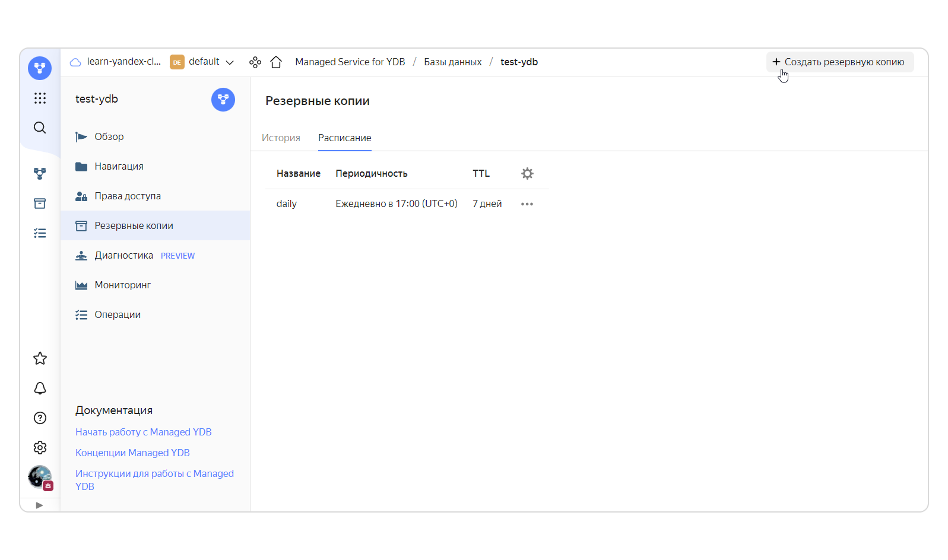Click the Периодичность column header

372,173
